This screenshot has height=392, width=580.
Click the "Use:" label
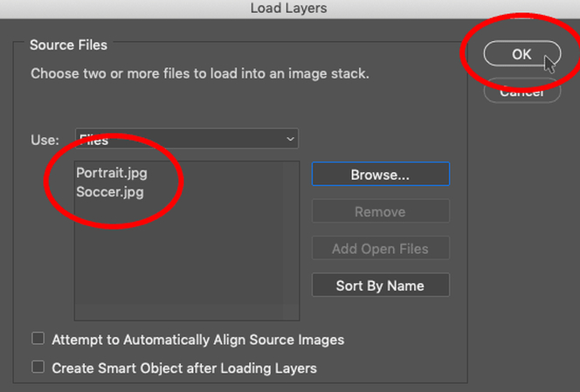coord(45,140)
